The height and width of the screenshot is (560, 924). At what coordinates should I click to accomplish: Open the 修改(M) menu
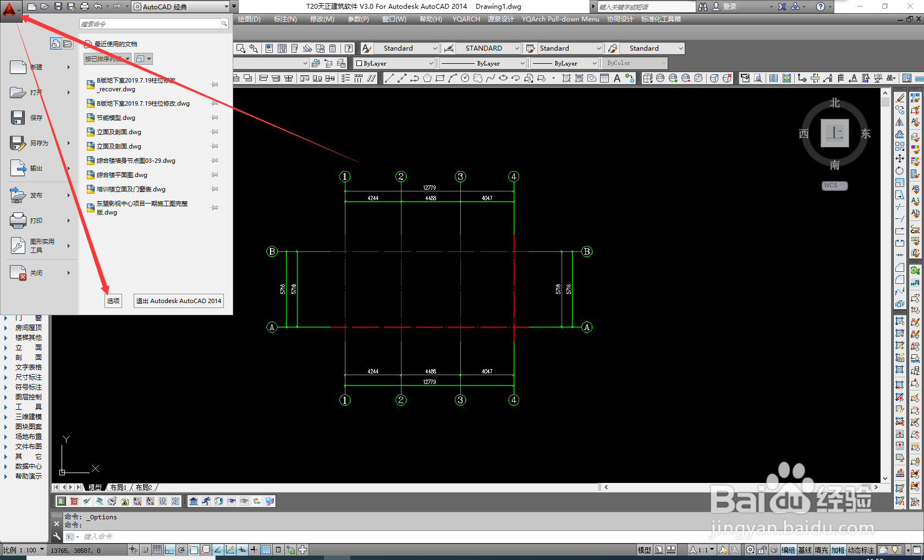pyautogui.click(x=322, y=19)
